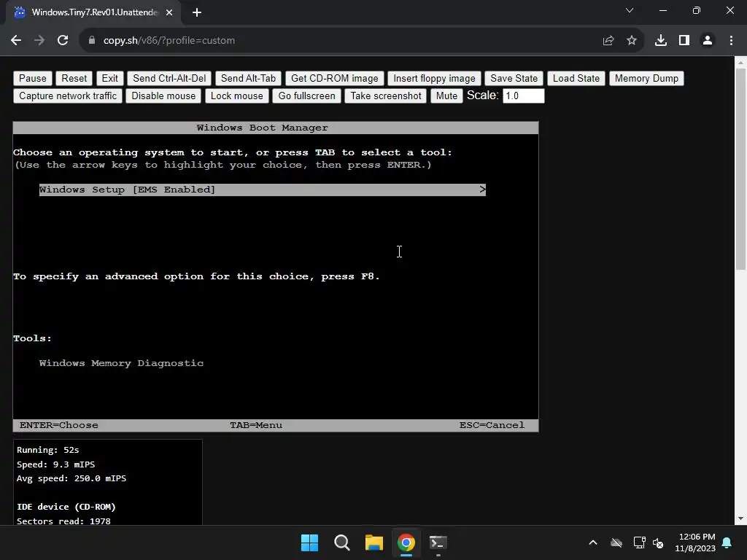Click the scrollbar down arrow
The width and height of the screenshot is (747, 560).
click(x=740, y=518)
